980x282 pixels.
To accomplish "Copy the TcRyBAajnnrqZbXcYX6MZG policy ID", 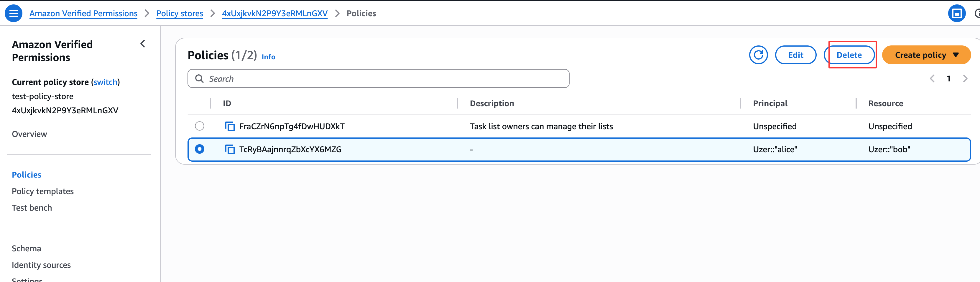I will 230,150.
